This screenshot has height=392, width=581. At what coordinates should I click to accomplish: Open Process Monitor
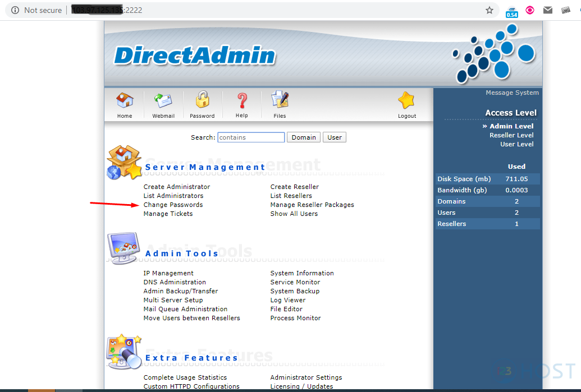tap(296, 318)
